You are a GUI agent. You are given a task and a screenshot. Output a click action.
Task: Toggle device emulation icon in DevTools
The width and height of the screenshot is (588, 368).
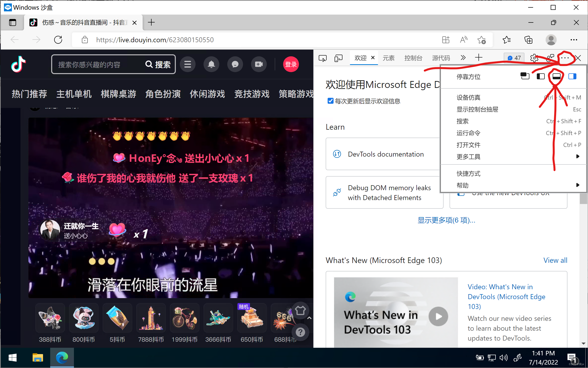tap(338, 58)
